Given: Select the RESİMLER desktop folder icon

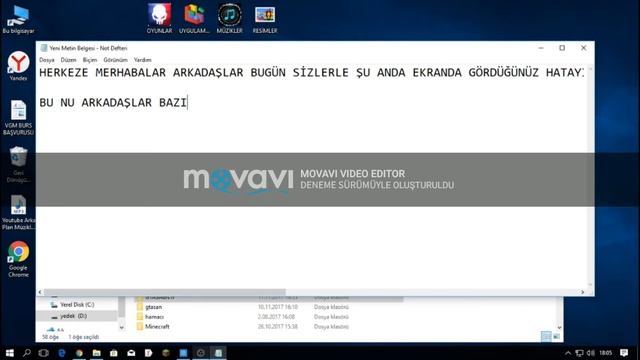Looking at the screenshot, I should [x=265, y=18].
